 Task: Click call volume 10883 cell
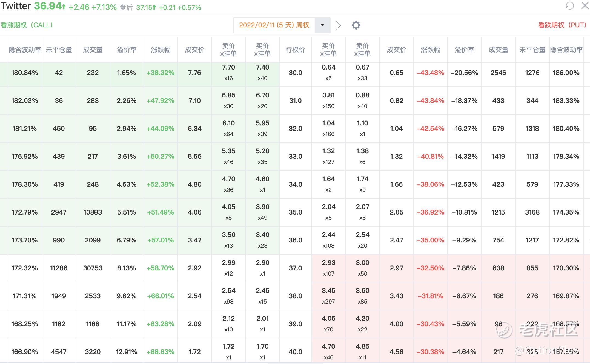93,212
